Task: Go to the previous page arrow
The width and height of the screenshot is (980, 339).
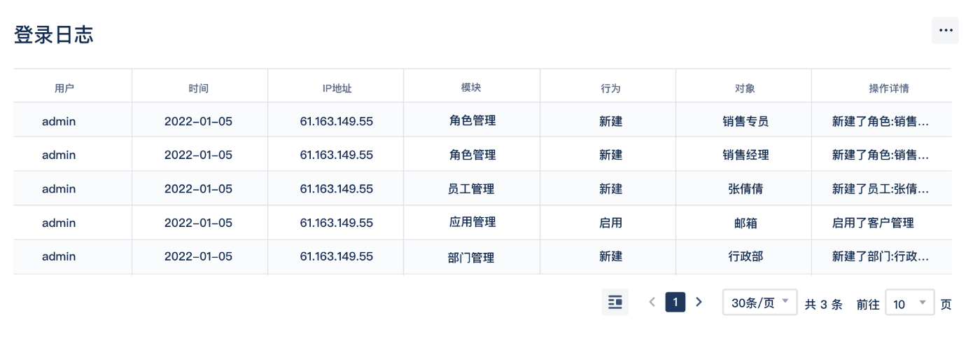Action: (x=652, y=303)
